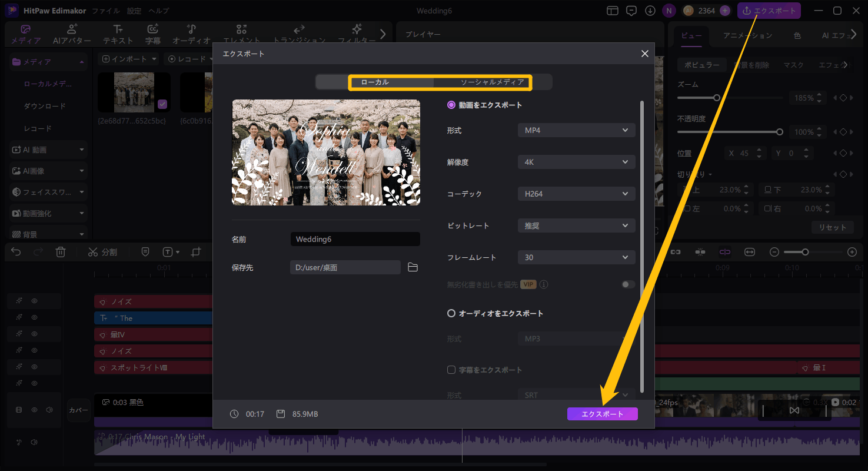Click the trash icon to delete selection

click(61, 251)
